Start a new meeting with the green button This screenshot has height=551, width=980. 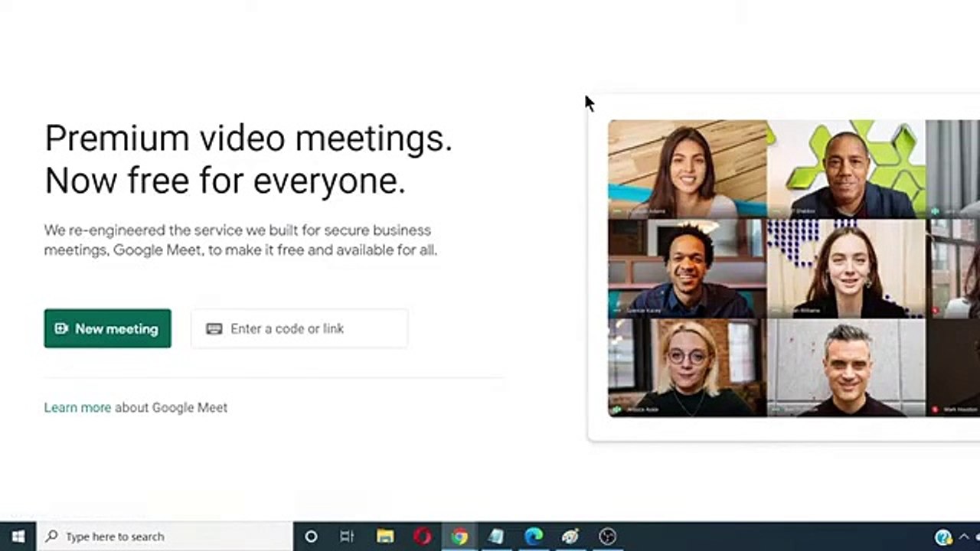click(x=107, y=328)
